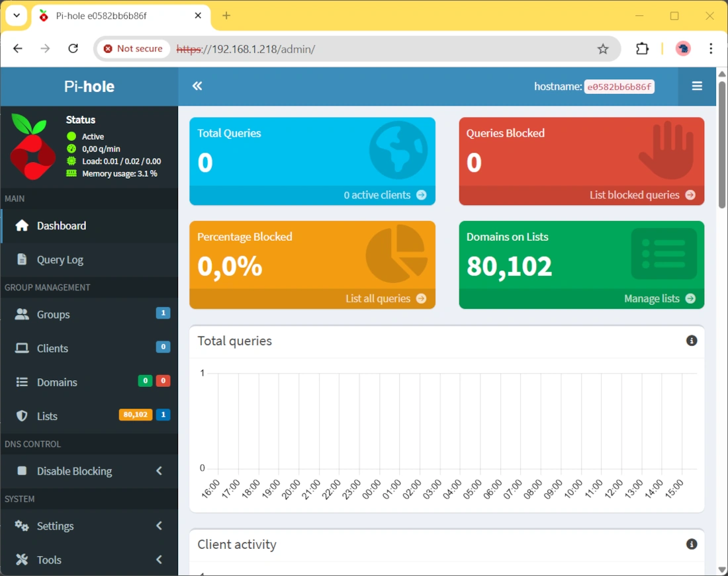Viewport: 728px width, 576px height.
Task: Click the Tools wrench icon
Action: click(x=23, y=559)
